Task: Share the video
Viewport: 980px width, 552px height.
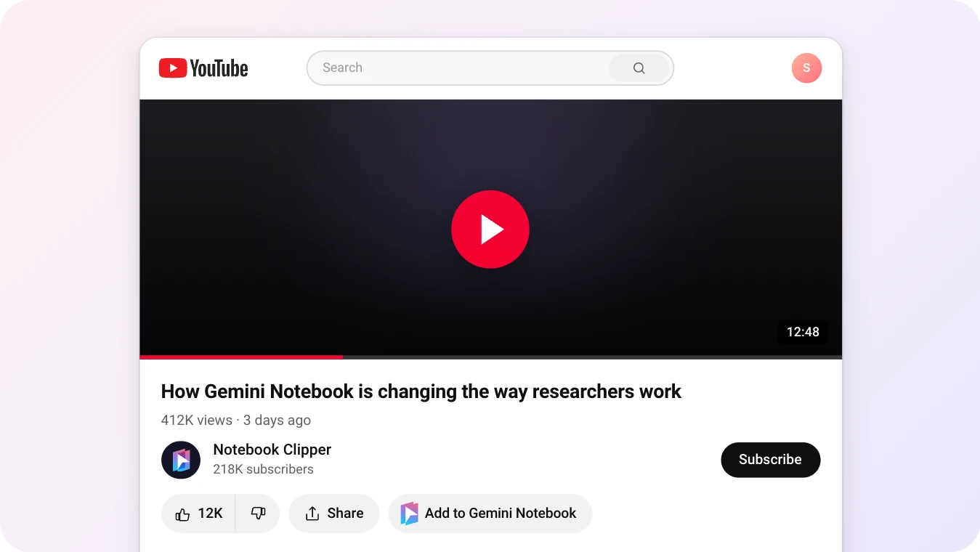Action: pos(334,514)
